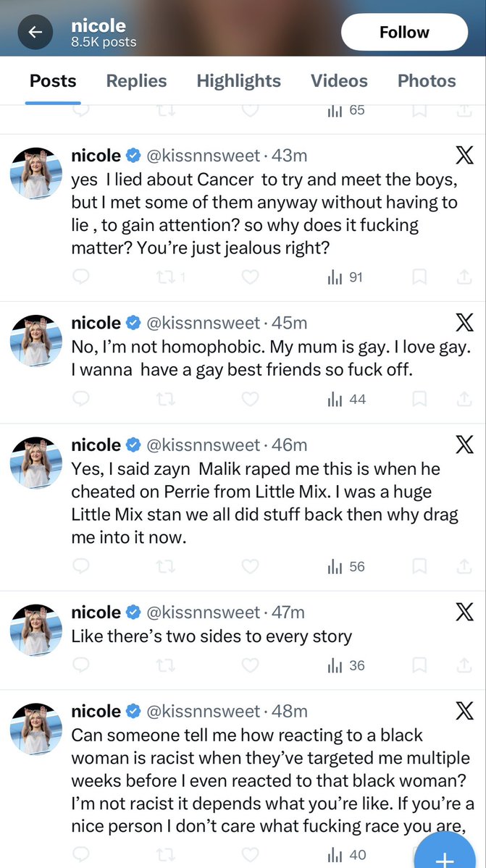Repost the Little Mix stan post
The image size is (486, 868).
(166, 566)
